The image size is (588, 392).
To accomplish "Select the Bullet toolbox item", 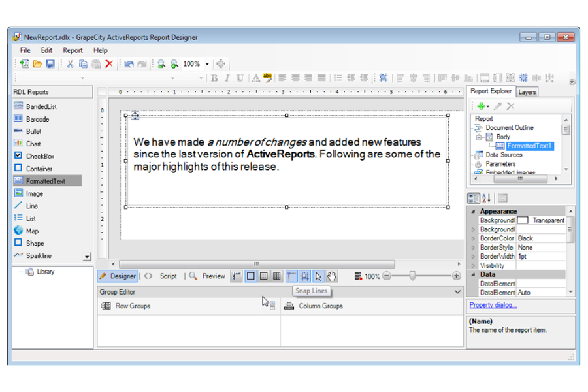I will tap(34, 131).
